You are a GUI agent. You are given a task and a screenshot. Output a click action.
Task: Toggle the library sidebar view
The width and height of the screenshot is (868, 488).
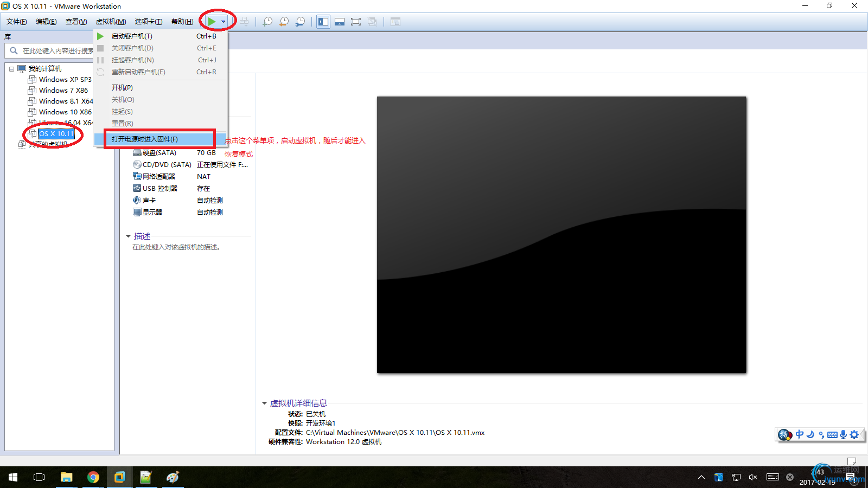click(323, 22)
